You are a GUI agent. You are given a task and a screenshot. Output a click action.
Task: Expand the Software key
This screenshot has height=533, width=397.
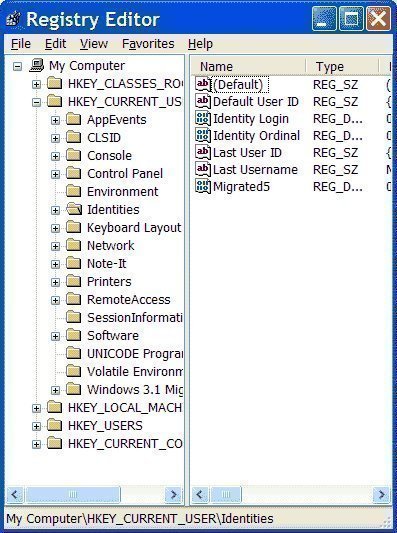click(x=55, y=336)
